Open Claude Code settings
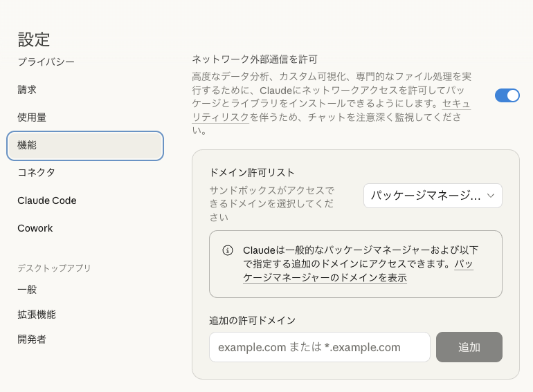Viewport: 533px width, 392px height. (x=47, y=200)
